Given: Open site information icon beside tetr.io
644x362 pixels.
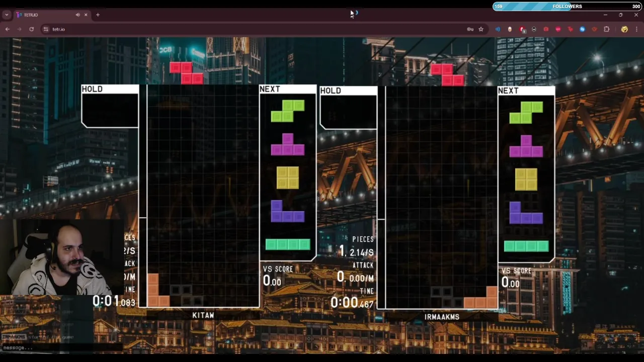Looking at the screenshot, I should pos(46,29).
